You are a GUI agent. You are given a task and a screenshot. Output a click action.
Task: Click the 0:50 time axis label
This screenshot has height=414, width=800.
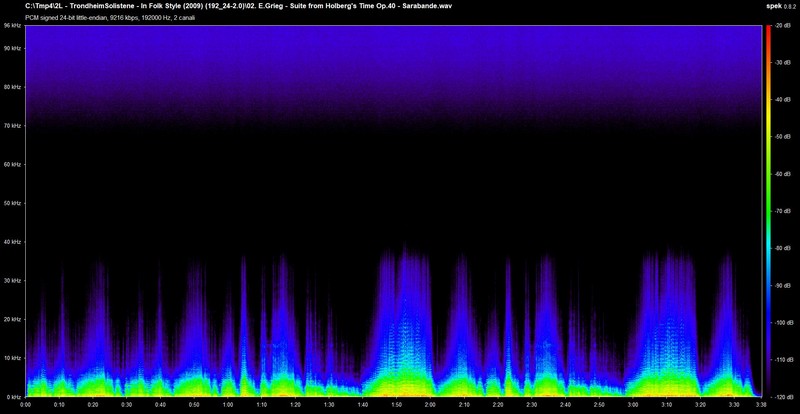194,404
